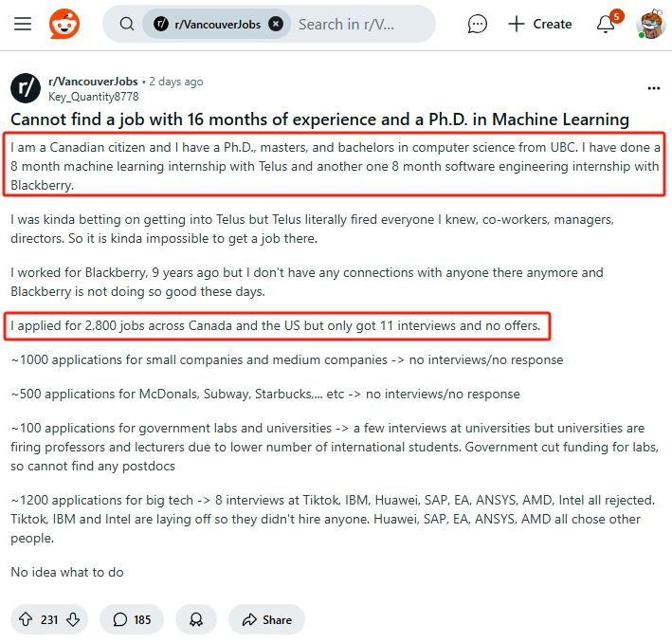Click the '~100 applications for government labs' paragraph
The width and height of the screenshot is (672, 643).
click(x=335, y=447)
